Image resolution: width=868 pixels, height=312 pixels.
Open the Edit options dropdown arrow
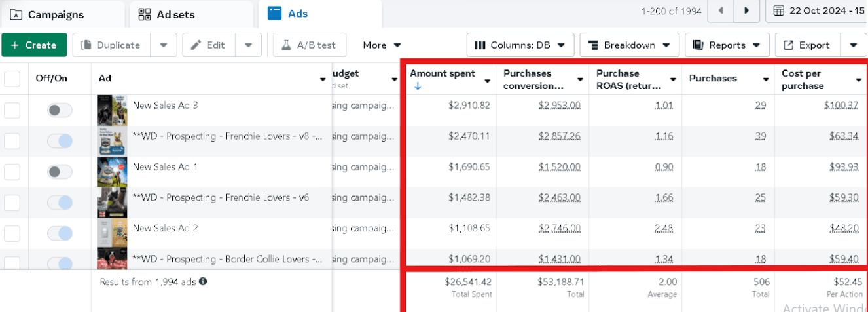pos(248,45)
